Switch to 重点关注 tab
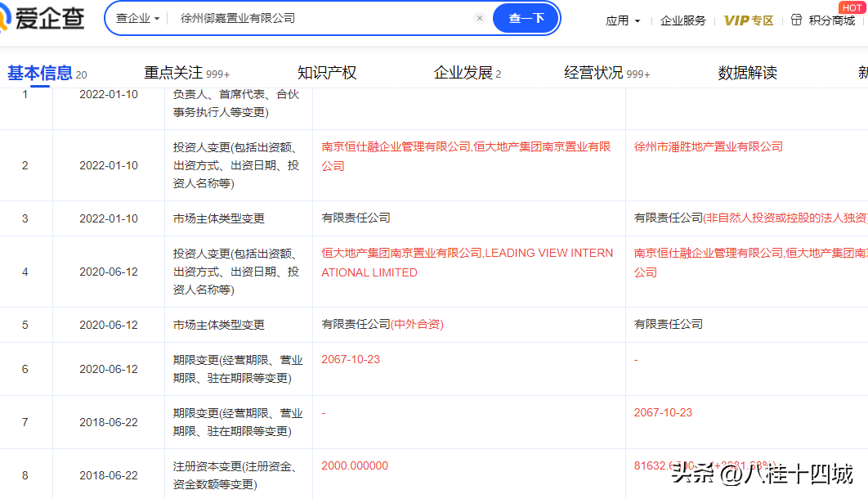The image size is (868, 499). coord(186,73)
